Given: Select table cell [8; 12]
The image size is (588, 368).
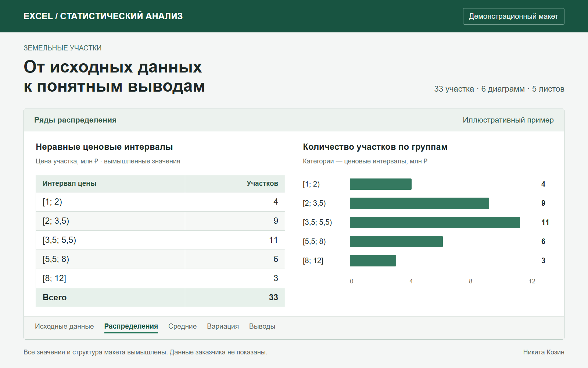Looking at the screenshot, I should pos(110,279).
